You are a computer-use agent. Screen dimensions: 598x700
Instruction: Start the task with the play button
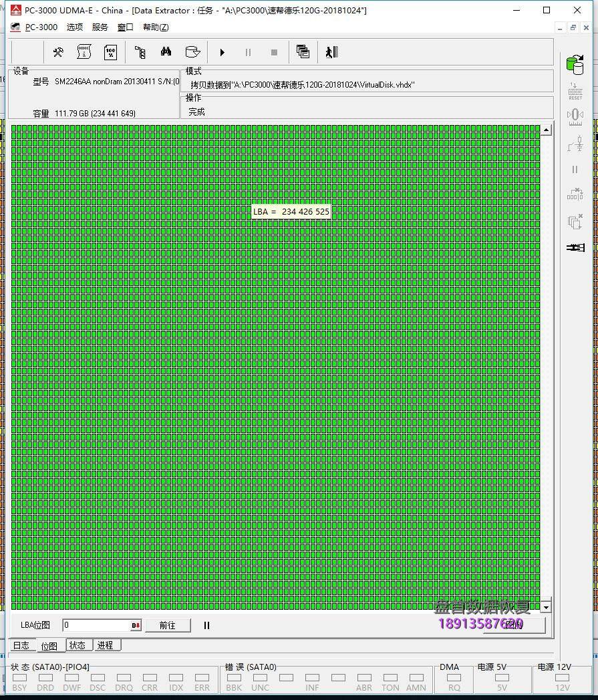(222, 53)
